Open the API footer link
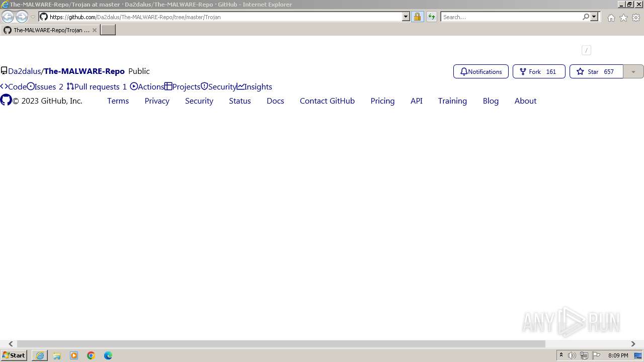This screenshot has height=362, width=644. click(417, 101)
